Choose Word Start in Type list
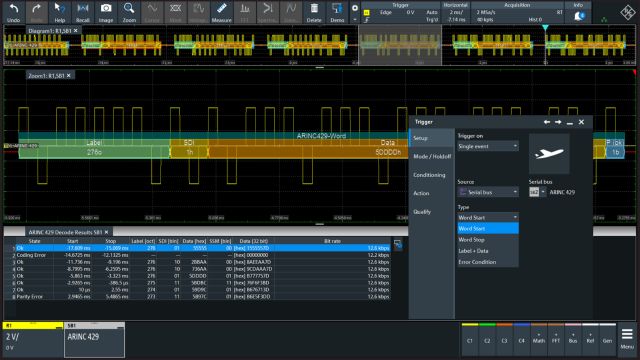The width and height of the screenshot is (640, 360). 488,229
